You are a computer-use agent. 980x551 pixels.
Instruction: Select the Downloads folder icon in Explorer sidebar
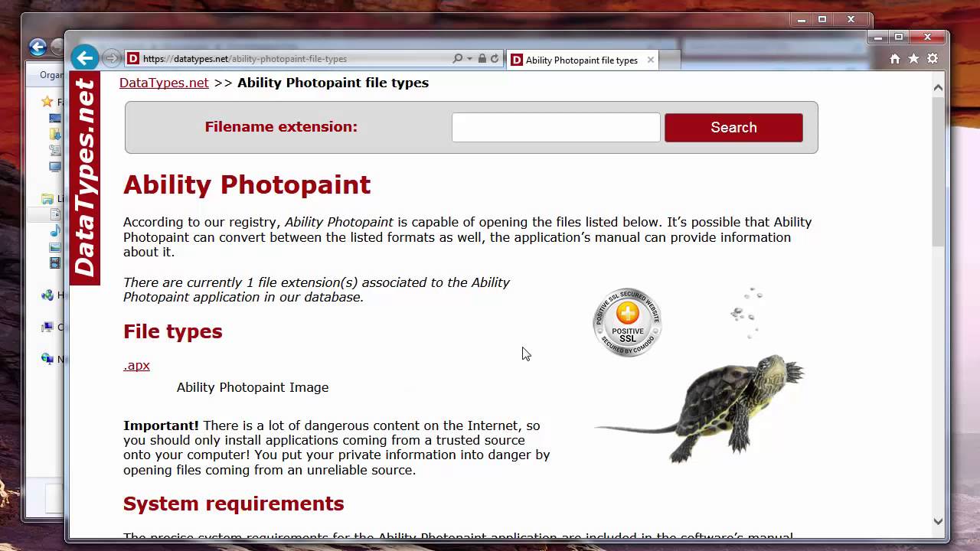click(55, 135)
